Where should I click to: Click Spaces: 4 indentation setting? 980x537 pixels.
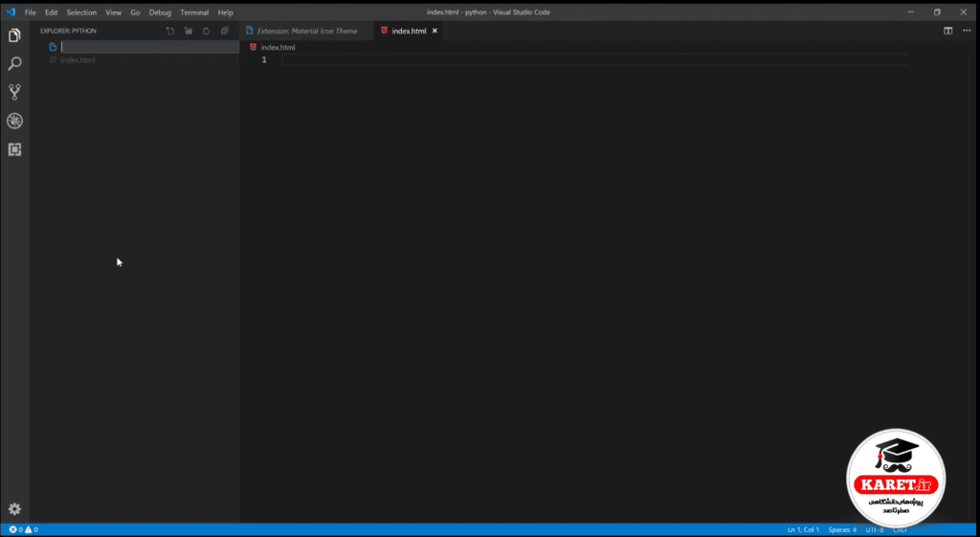click(842, 529)
